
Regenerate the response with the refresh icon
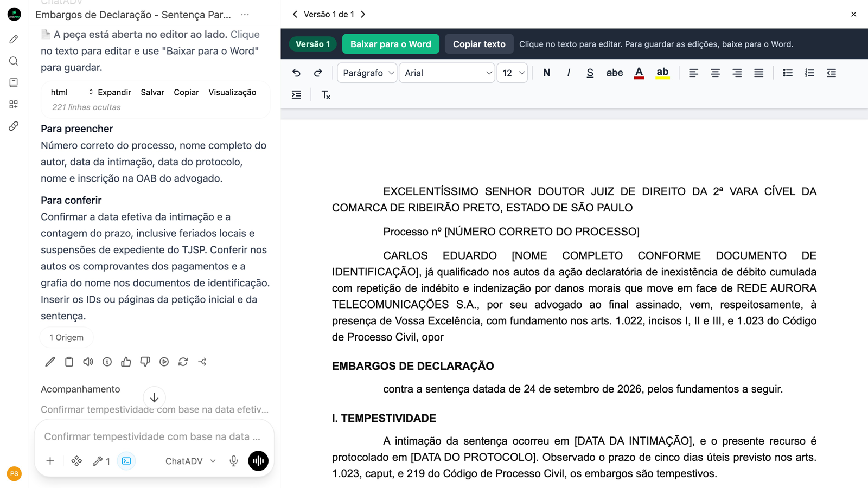pos(183,362)
